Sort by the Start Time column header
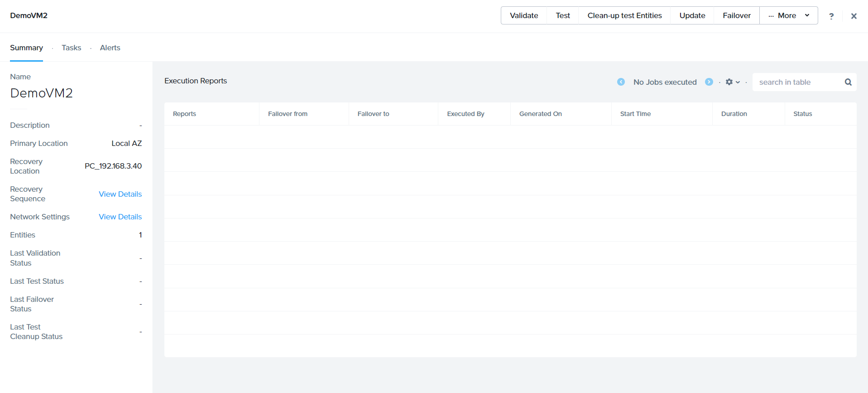 635,114
